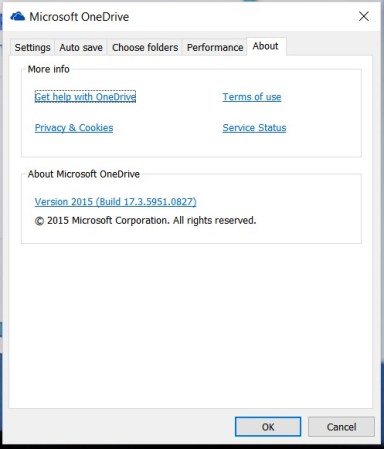This screenshot has width=384, height=449.
Task: Go to the Choose folders tab
Action: pyautogui.click(x=145, y=47)
